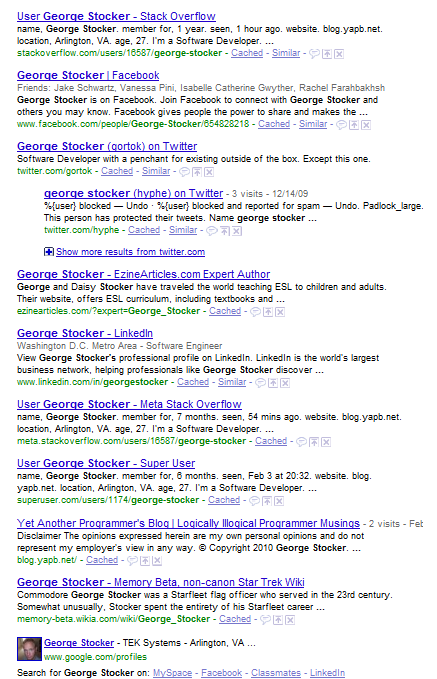Promote the Super User result
The width and height of the screenshot is (437, 679).
(x=268, y=501)
